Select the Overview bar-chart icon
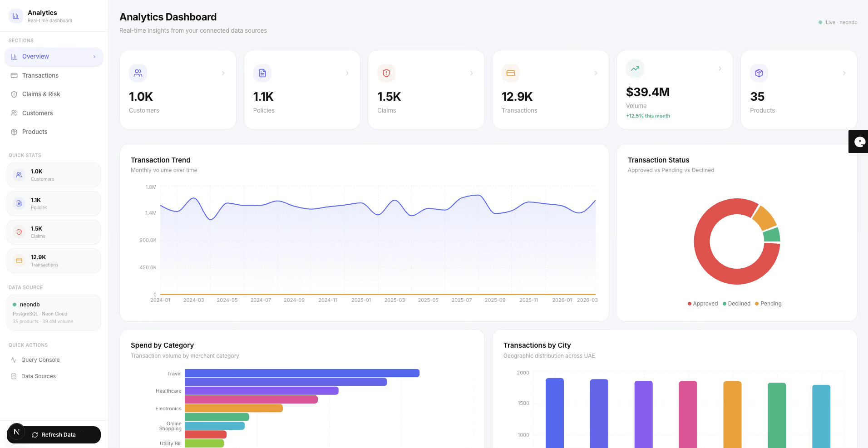Image resolution: width=868 pixels, height=448 pixels. (x=14, y=56)
